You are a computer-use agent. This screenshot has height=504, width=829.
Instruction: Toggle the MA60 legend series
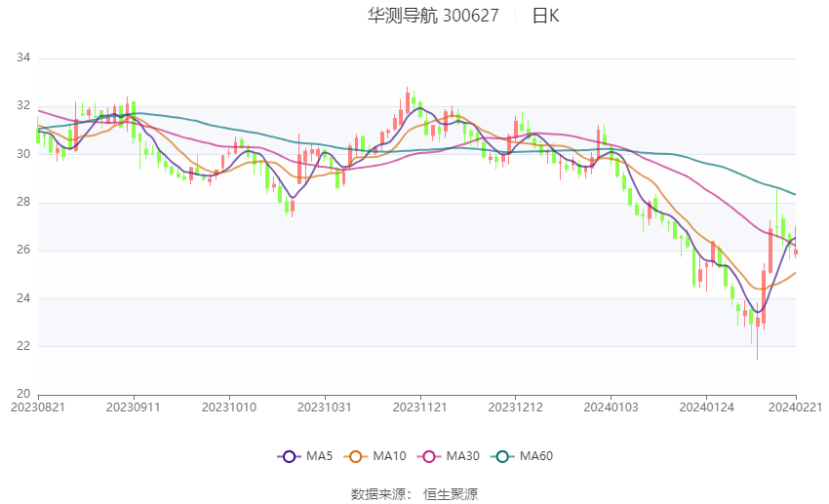coord(522,456)
